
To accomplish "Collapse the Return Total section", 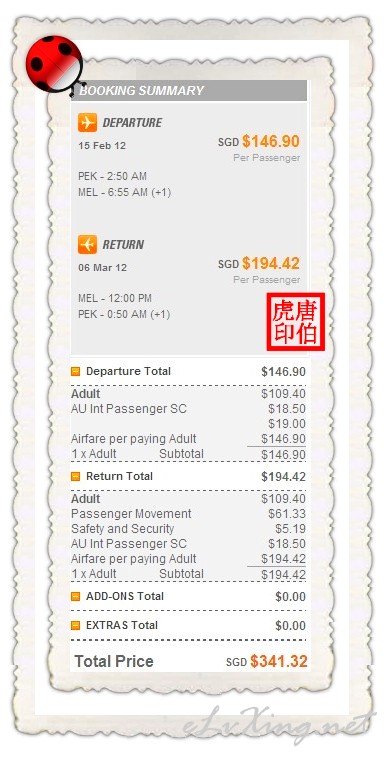I will tap(75, 477).
